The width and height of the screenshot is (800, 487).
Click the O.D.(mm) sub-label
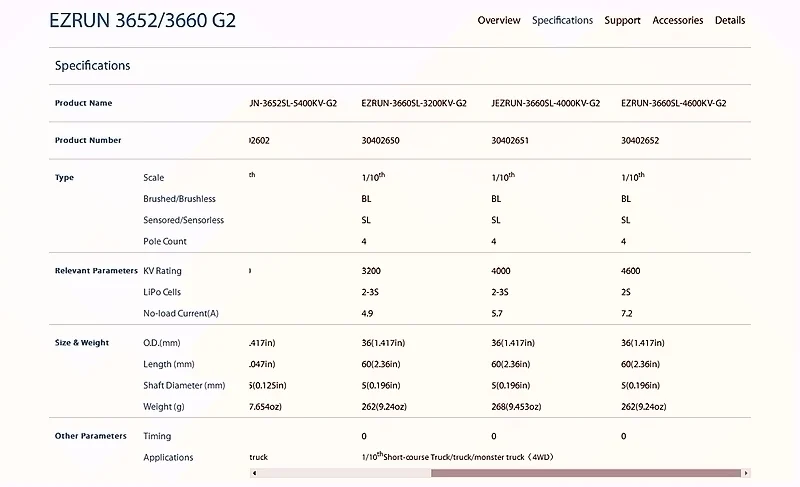pyautogui.click(x=162, y=343)
